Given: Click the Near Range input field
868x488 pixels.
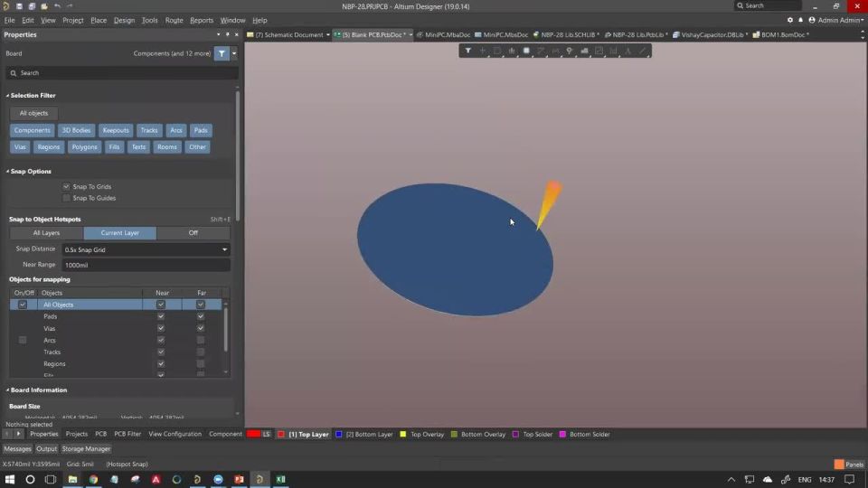Looking at the screenshot, I should (146, 265).
